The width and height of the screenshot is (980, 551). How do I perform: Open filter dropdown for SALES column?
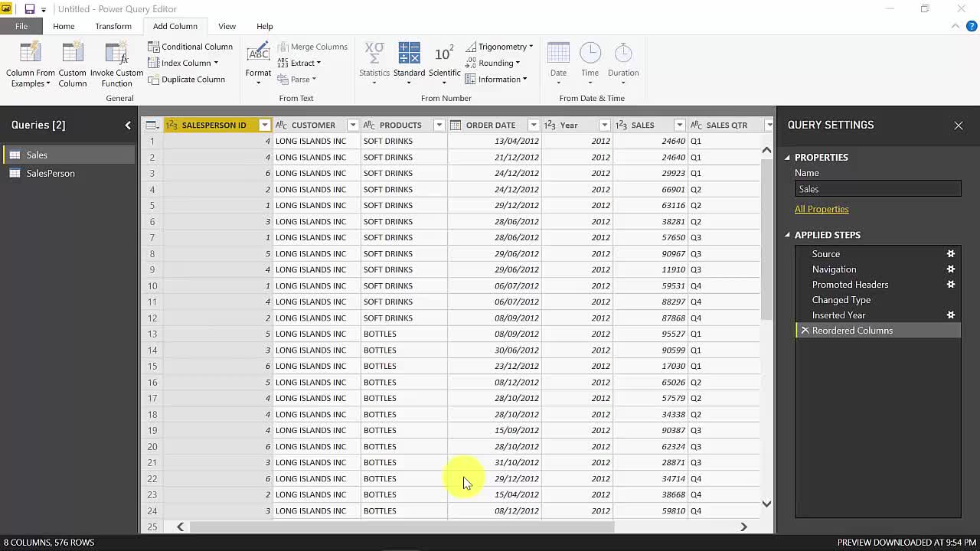(679, 125)
